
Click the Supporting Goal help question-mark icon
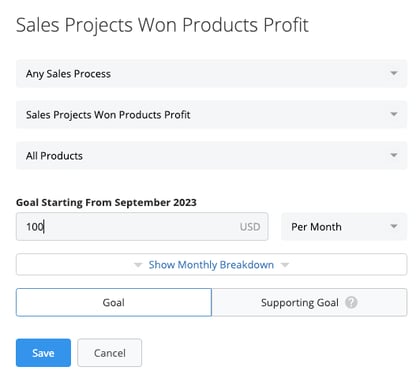(x=351, y=303)
